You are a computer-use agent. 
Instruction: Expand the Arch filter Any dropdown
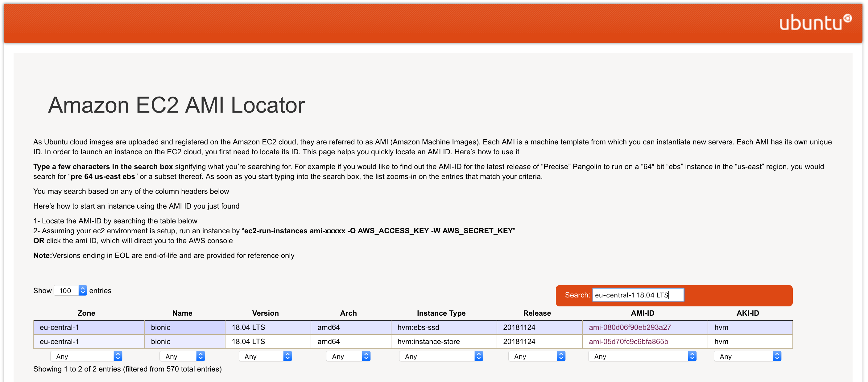pyautogui.click(x=348, y=356)
